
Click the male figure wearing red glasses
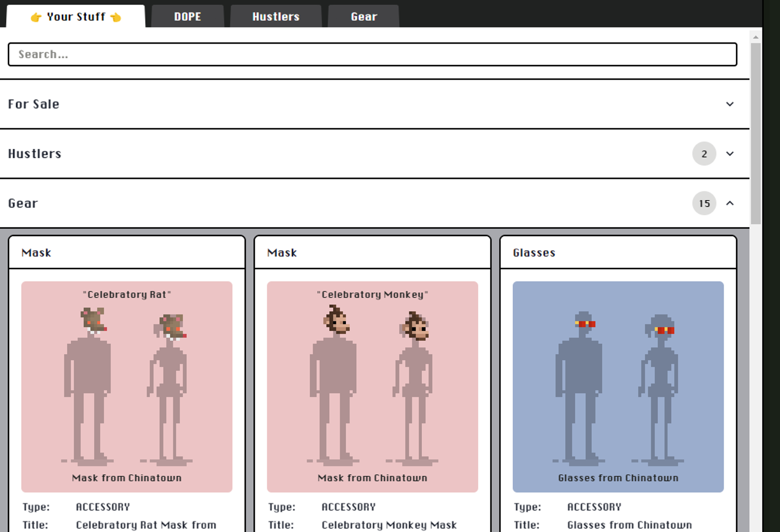[580, 385]
